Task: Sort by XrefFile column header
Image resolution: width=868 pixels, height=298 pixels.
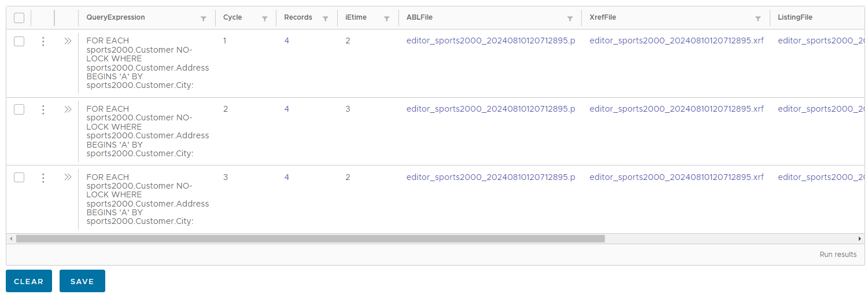Action: coord(603,17)
